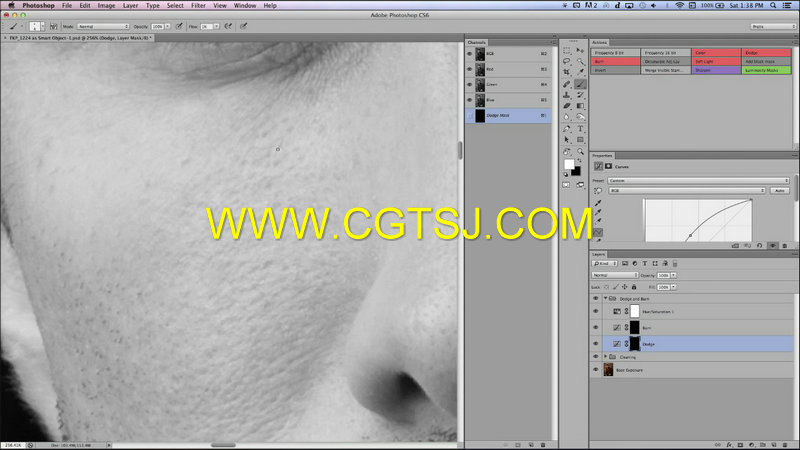This screenshot has height=450, width=800.
Task: Run the Burn action button
Action: click(x=615, y=61)
